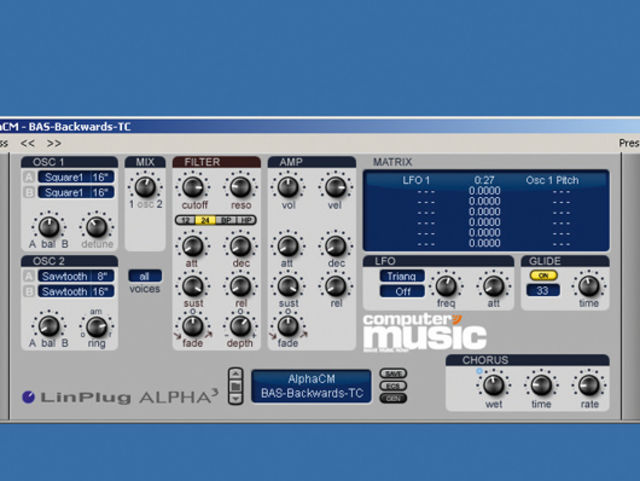Click the filter envelope fade knob
The image size is (640, 481).
click(x=193, y=326)
